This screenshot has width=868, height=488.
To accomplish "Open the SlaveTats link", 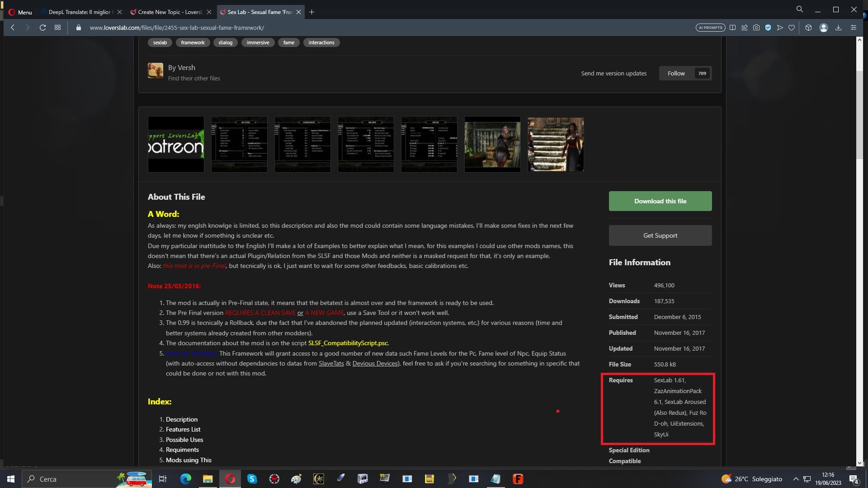I will 331,364.
